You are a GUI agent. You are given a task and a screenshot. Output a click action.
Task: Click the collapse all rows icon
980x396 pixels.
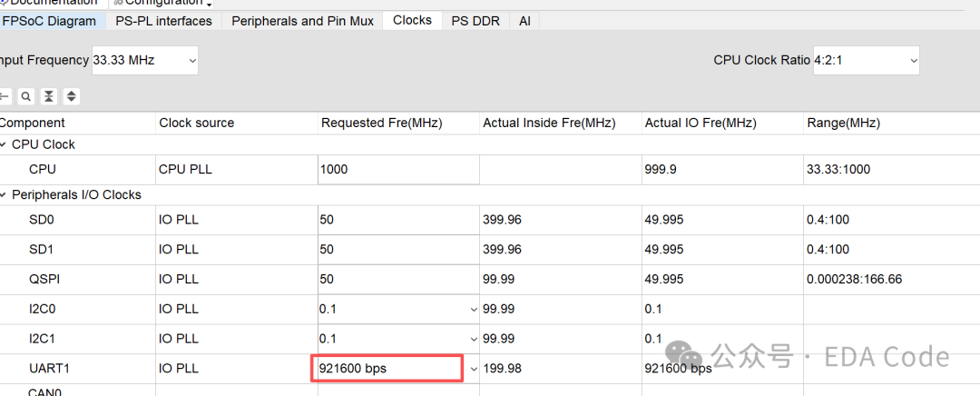[49, 96]
